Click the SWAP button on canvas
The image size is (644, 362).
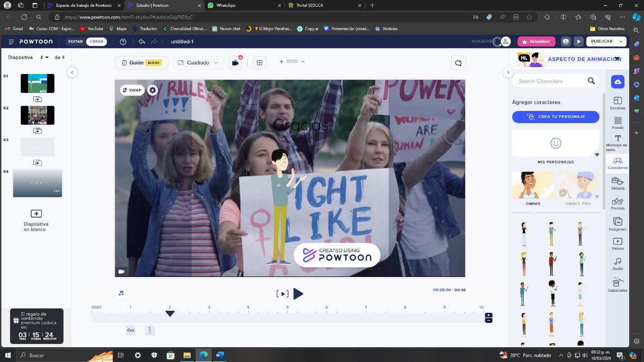pos(132,90)
